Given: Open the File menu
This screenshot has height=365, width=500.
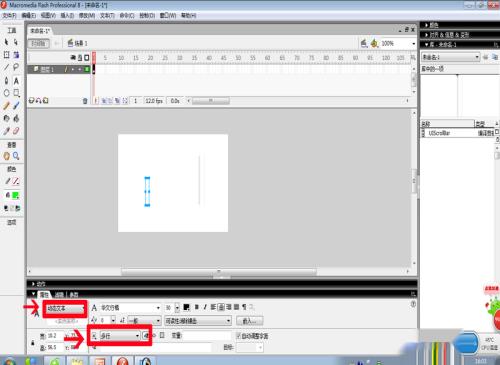Looking at the screenshot, I should click(x=9, y=15).
